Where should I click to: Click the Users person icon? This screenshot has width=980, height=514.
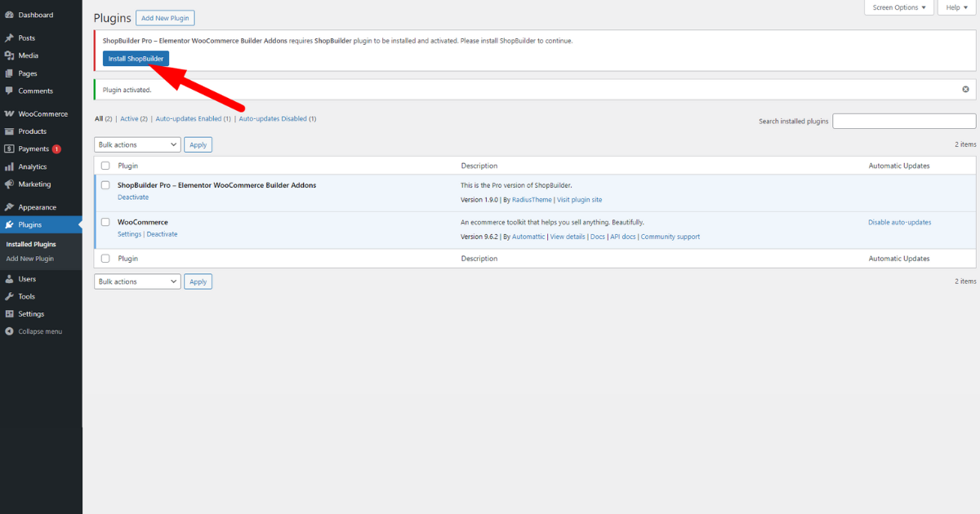pyautogui.click(x=9, y=279)
